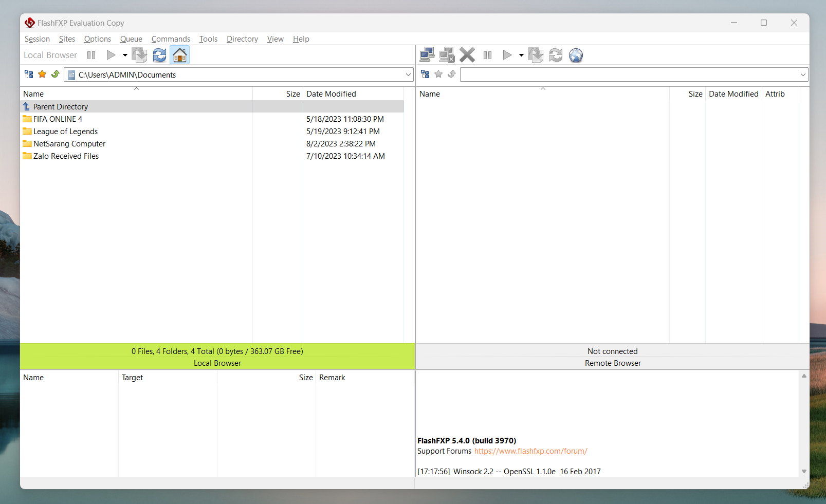Open the Session menu
Screen dimensions: 826x504
coord(37,39)
